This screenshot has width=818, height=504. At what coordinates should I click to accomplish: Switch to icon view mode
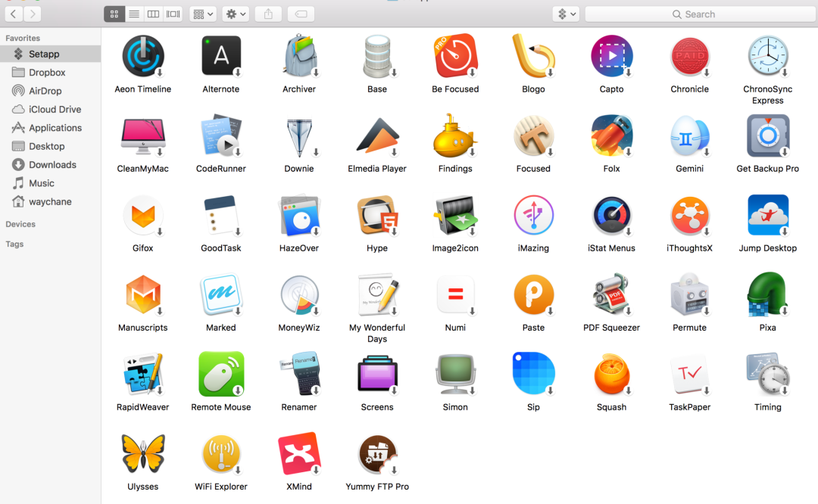114,14
